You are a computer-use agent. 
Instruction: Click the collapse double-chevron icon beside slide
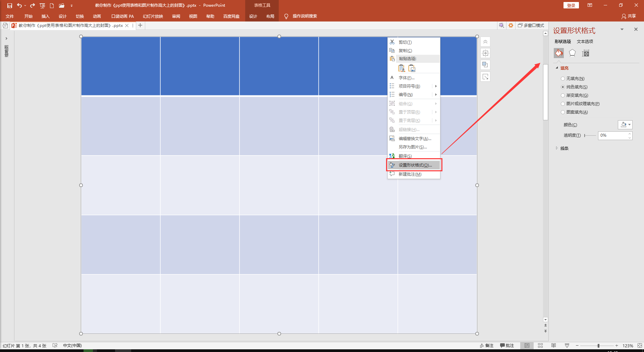coord(485,42)
